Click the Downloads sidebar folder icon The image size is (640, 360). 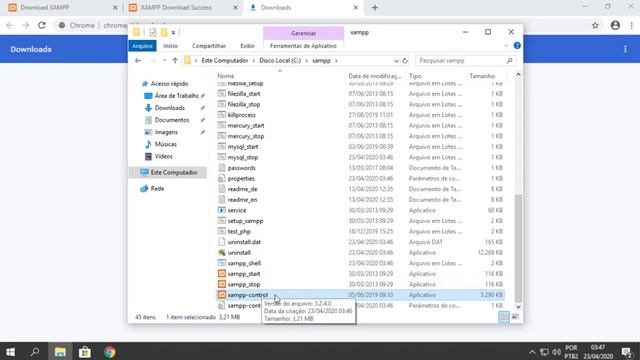pyautogui.click(x=148, y=108)
